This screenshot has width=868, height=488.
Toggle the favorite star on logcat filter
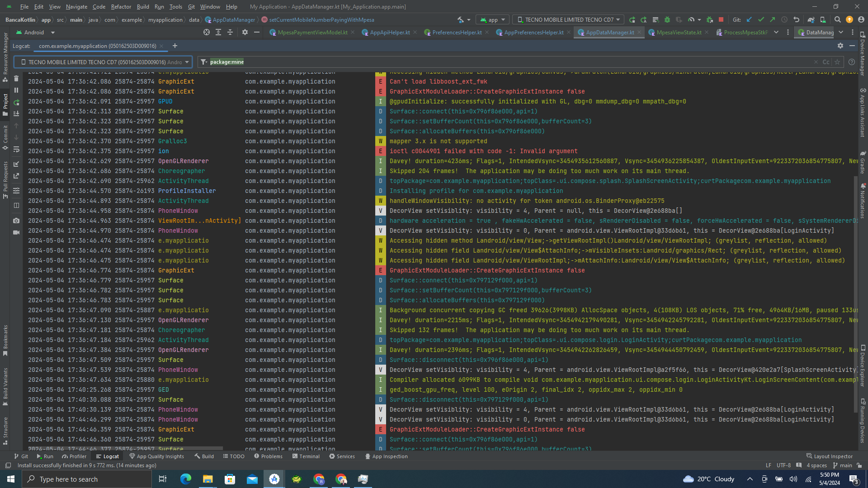point(837,62)
